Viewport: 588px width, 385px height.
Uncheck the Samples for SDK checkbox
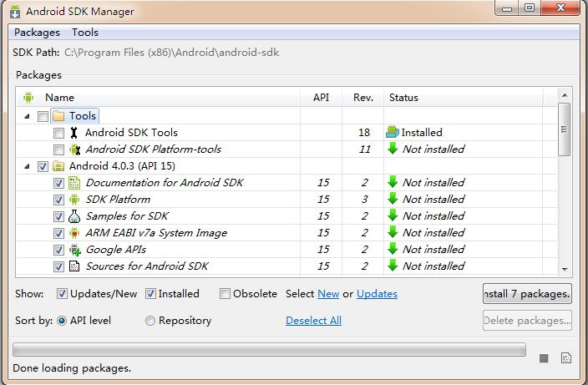[x=58, y=216]
